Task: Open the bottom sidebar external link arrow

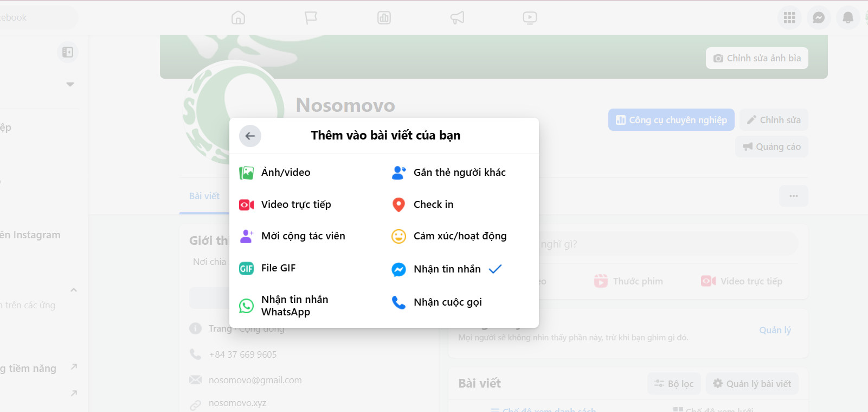Action: [74, 393]
